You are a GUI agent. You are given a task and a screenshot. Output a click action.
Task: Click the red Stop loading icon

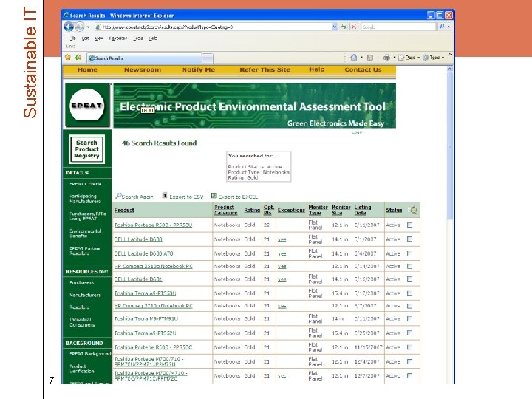click(353, 27)
